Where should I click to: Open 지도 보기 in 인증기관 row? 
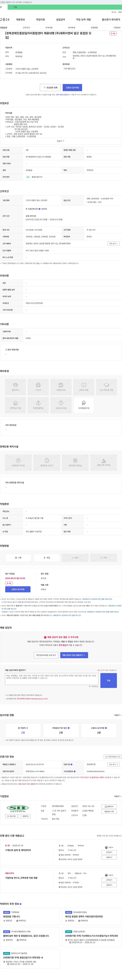(113, 764)
